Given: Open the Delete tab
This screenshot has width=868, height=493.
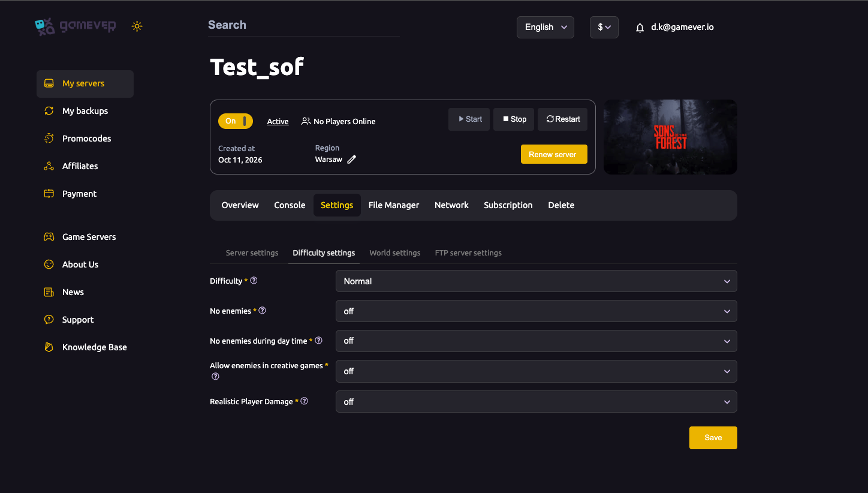Looking at the screenshot, I should (561, 205).
